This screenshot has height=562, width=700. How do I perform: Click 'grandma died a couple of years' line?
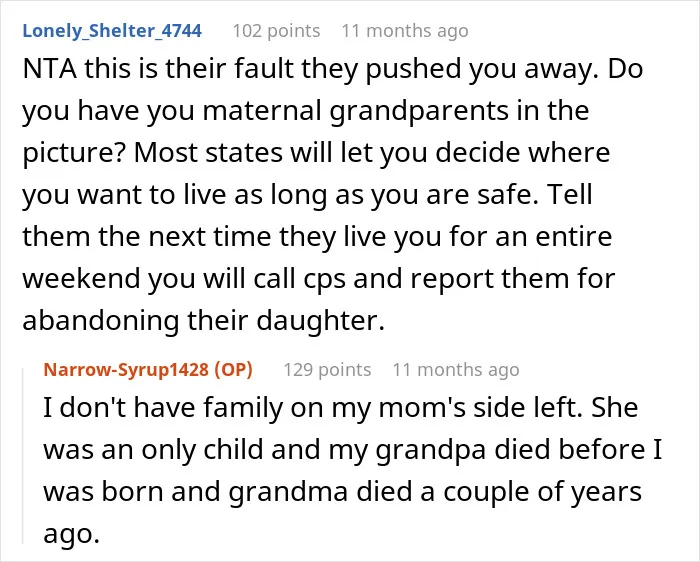pyautogui.click(x=435, y=491)
